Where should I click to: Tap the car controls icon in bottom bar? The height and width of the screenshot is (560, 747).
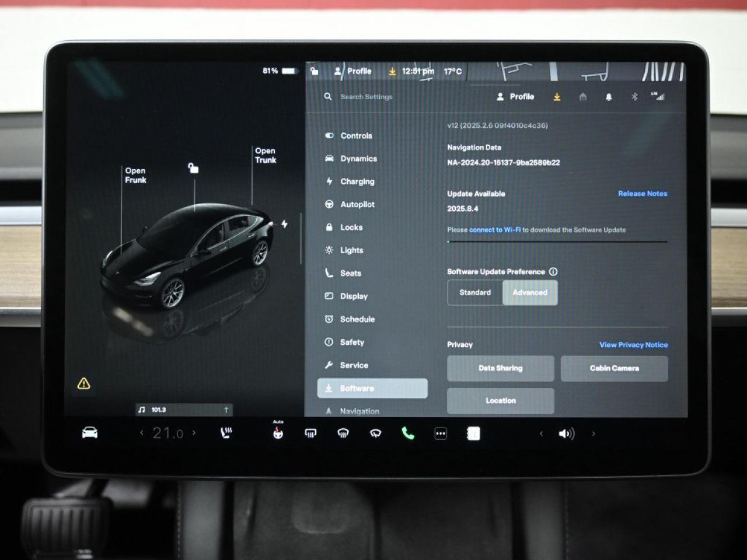click(90, 433)
